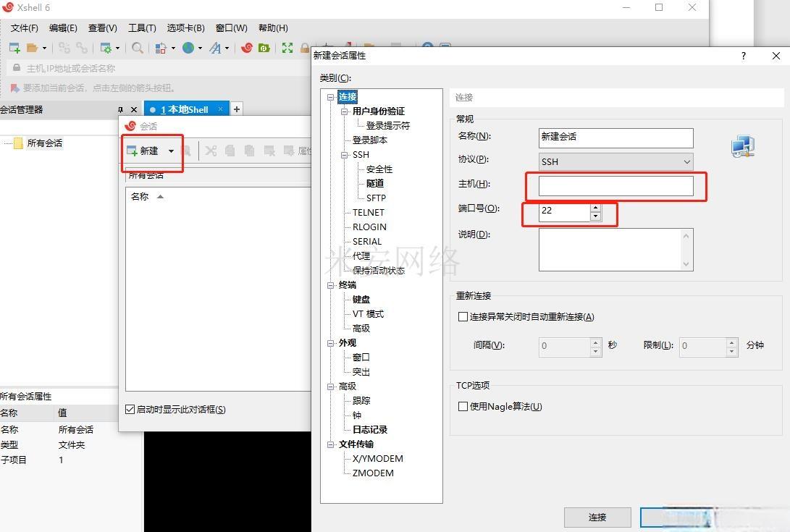Open the 查看(V) menu

(x=102, y=28)
